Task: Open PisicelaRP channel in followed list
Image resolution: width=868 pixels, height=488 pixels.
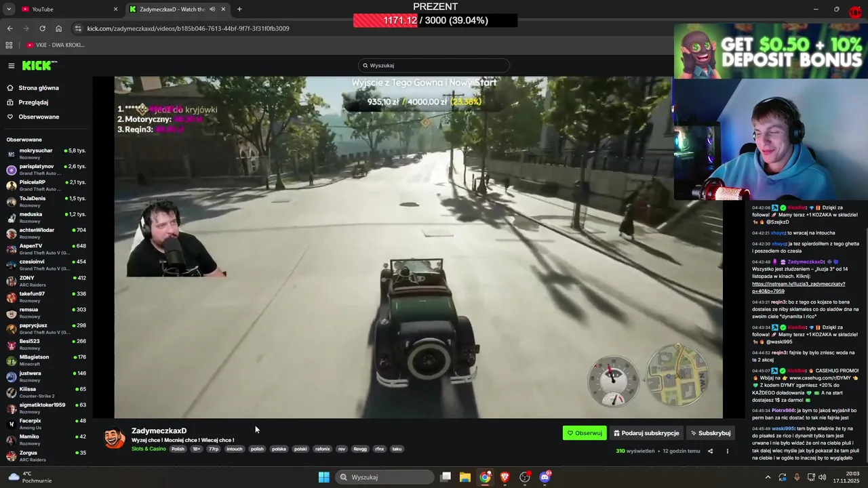Action: (46, 186)
